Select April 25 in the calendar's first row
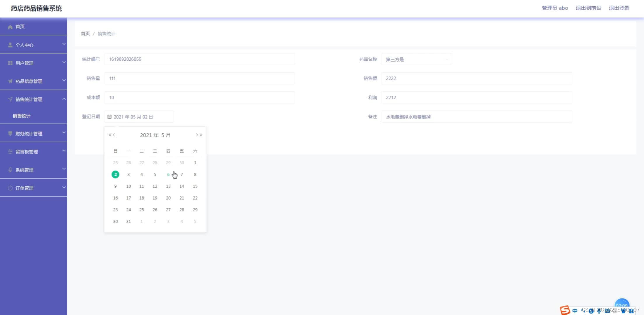The image size is (644, 315). (x=116, y=162)
